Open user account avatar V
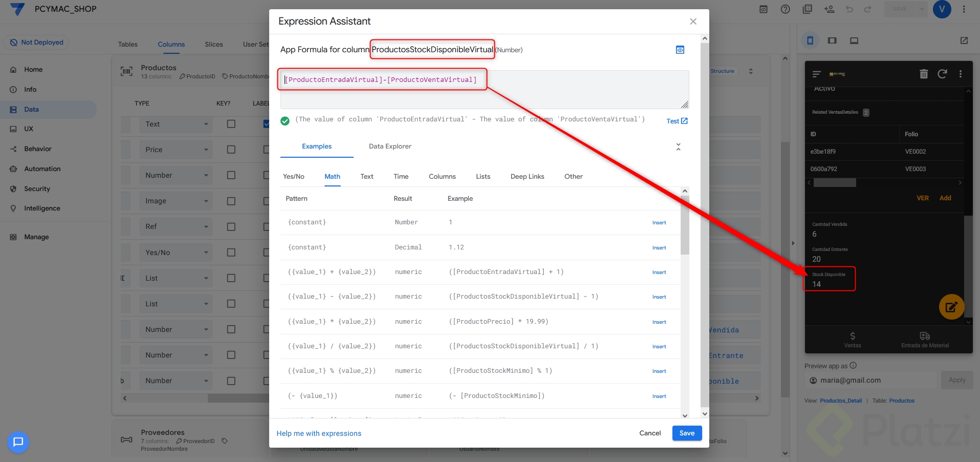 tap(942, 9)
